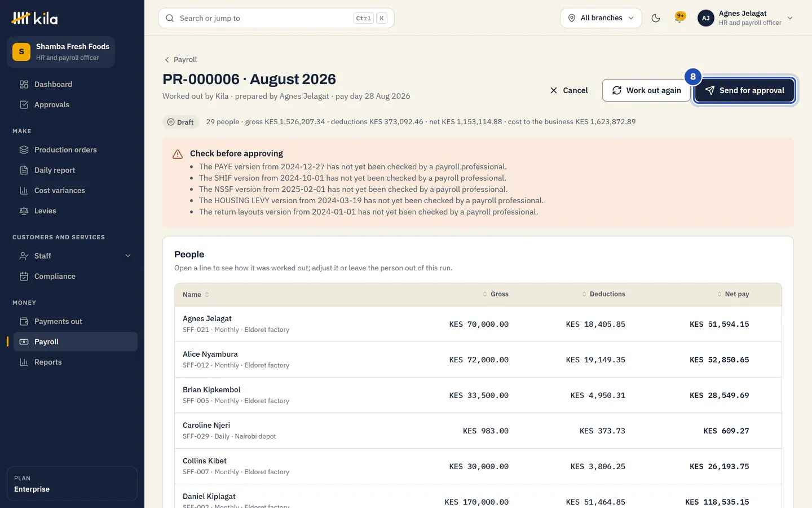Click the search magnifier icon
The width and height of the screenshot is (812, 508).
170,18
